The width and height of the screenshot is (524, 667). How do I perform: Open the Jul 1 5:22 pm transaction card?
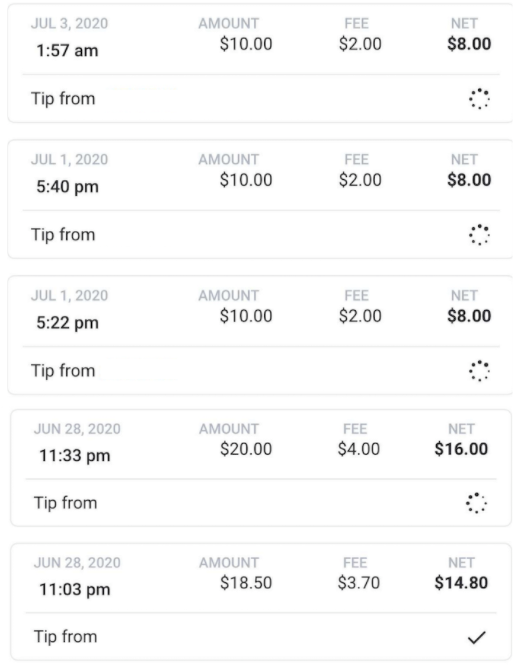tap(260, 335)
